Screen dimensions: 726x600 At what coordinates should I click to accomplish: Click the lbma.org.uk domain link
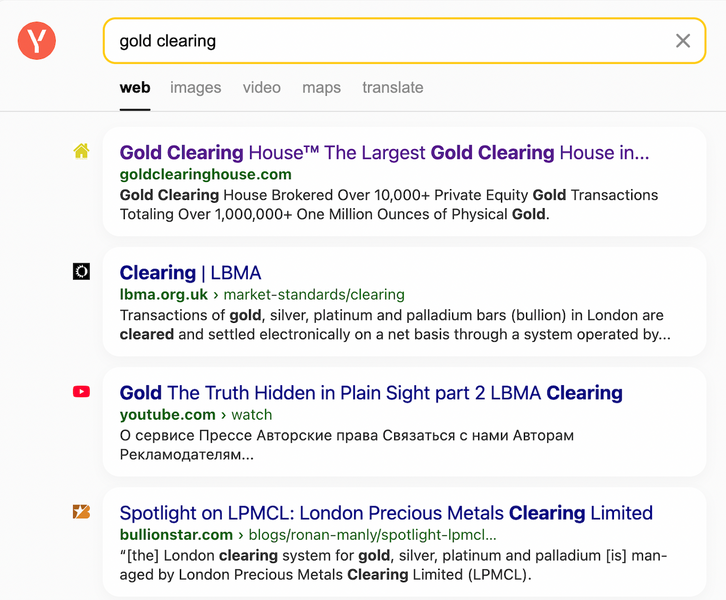(164, 294)
